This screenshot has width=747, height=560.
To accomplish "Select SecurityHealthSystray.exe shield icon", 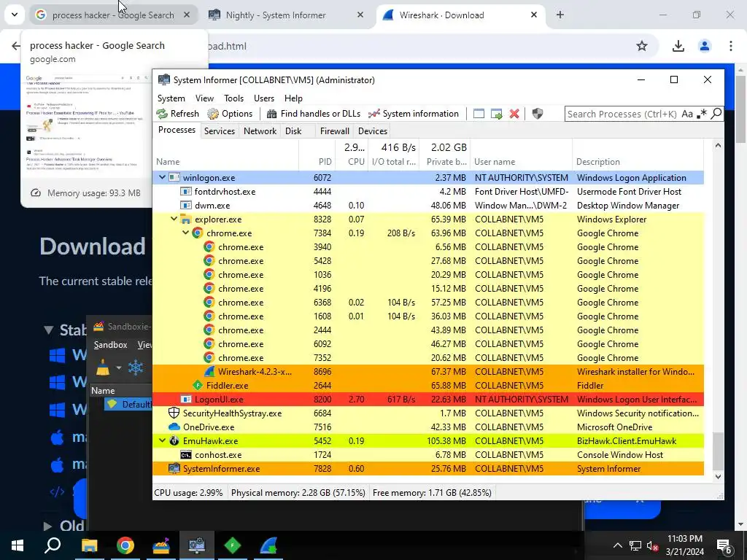I will click(x=174, y=413).
